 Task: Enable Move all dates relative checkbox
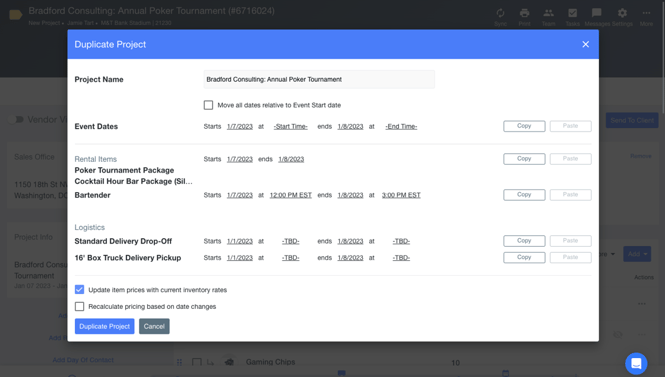pyautogui.click(x=208, y=105)
